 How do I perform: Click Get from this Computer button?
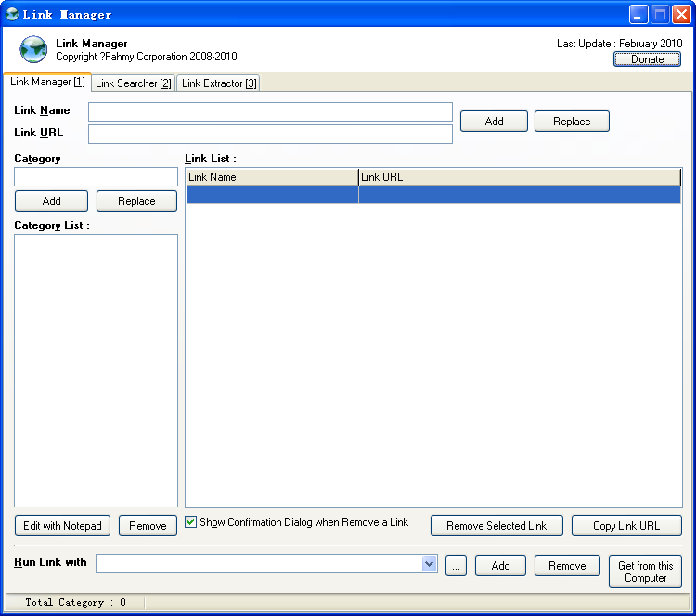(645, 571)
